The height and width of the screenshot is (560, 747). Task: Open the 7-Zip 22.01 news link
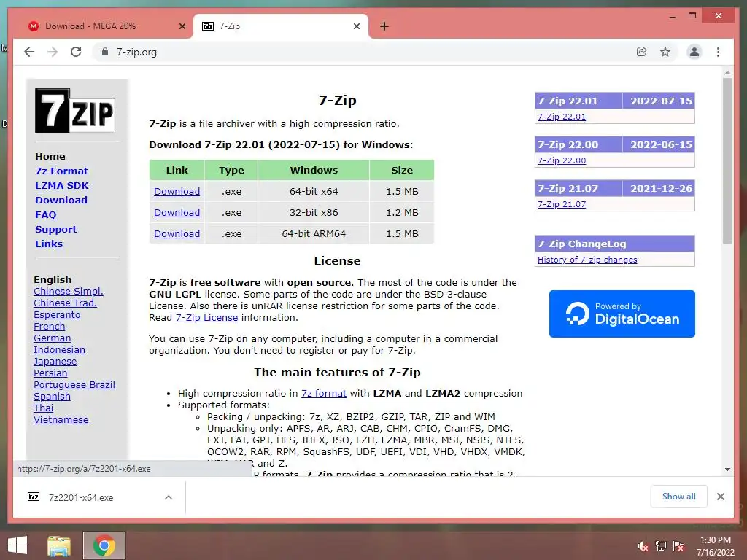pos(562,117)
